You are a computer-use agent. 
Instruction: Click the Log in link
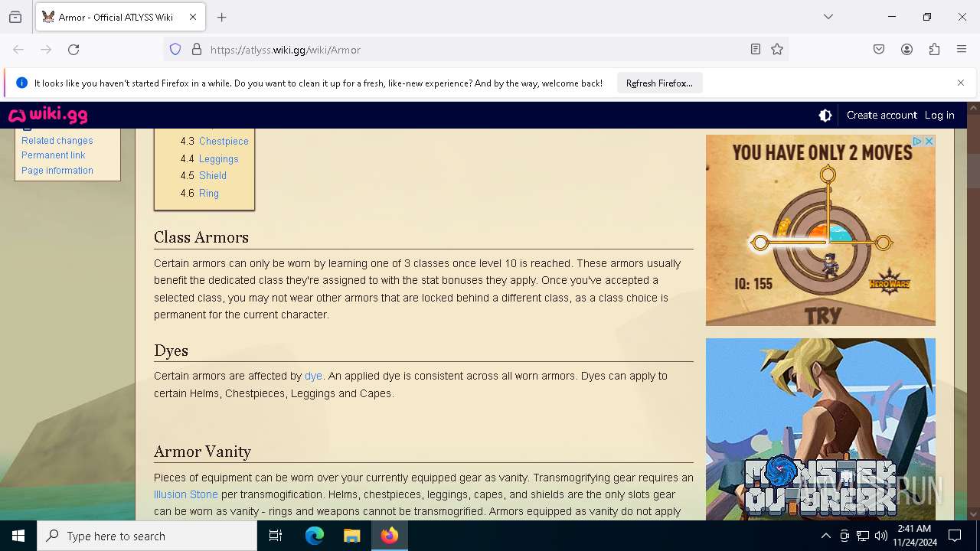[939, 116]
